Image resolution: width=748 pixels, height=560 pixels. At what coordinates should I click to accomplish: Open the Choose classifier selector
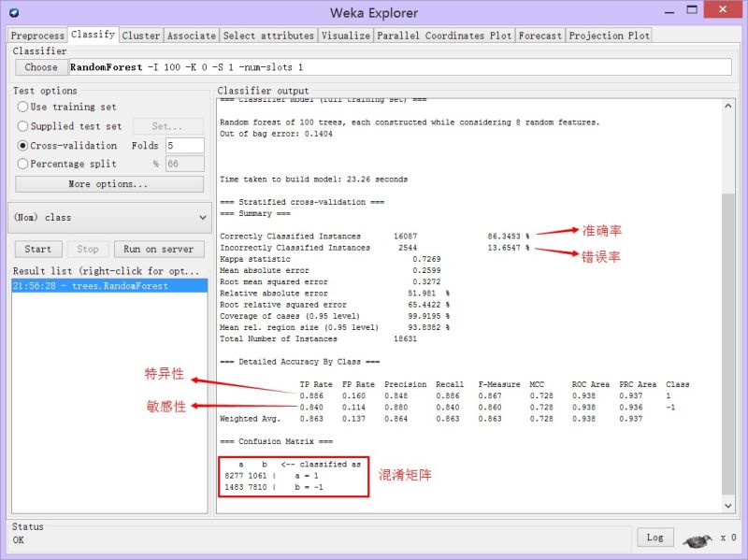40,66
